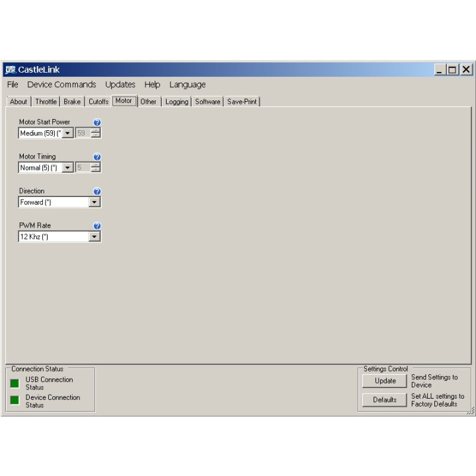Open the Device Commands menu

click(x=61, y=85)
